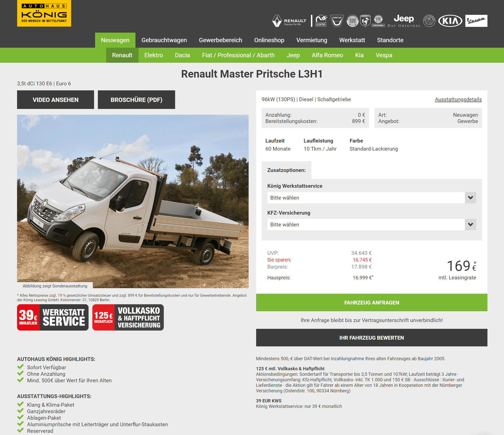Open the Werkstatt menu
This screenshot has height=435, width=504.
pos(352,40)
